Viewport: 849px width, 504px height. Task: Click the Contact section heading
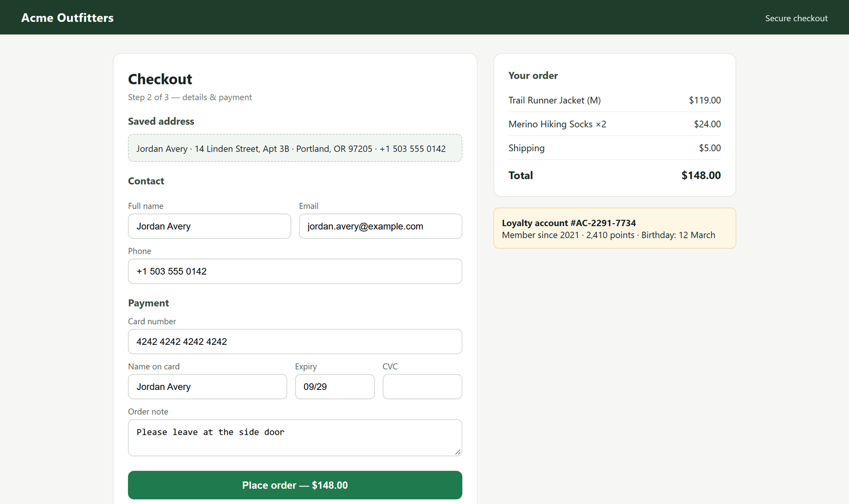click(x=146, y=181)
